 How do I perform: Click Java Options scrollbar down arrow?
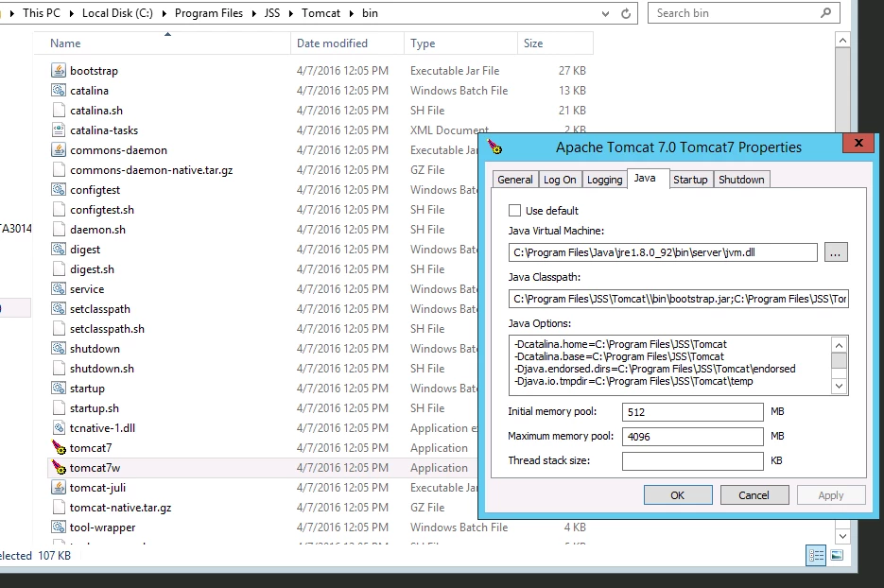[839, 387]
